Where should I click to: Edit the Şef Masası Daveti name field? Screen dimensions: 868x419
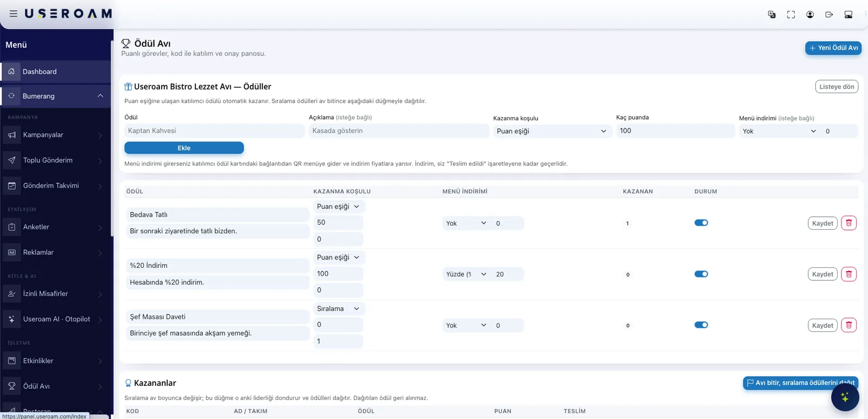pos(218,317)
